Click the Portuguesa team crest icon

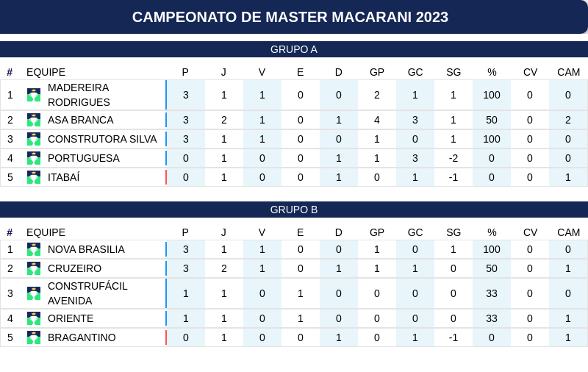(x=34, y=158)
